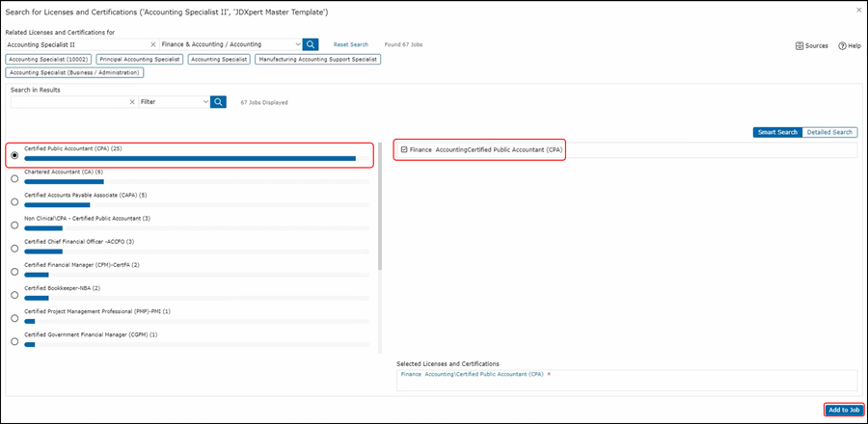The image size is (868, 424).
Task: Click the search icon next to Filter
Action: 219,101
